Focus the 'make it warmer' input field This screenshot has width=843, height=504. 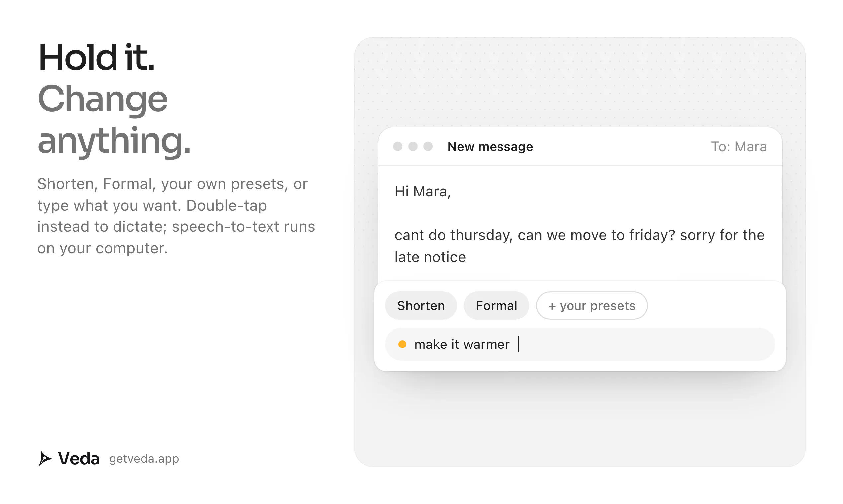(x=580, y=345)
